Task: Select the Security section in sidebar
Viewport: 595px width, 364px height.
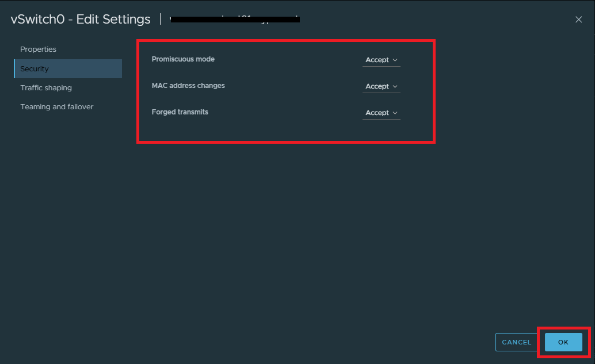Action: click(x=35, y=68)
